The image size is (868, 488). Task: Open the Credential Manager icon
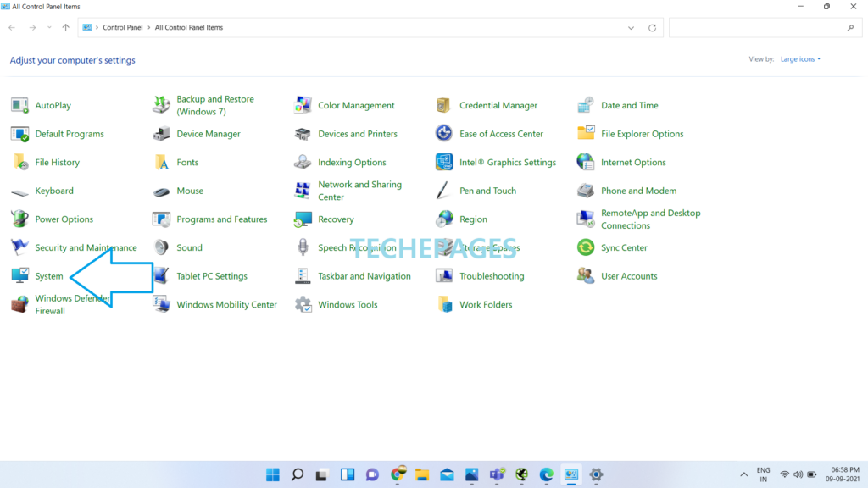pos(444,105)
